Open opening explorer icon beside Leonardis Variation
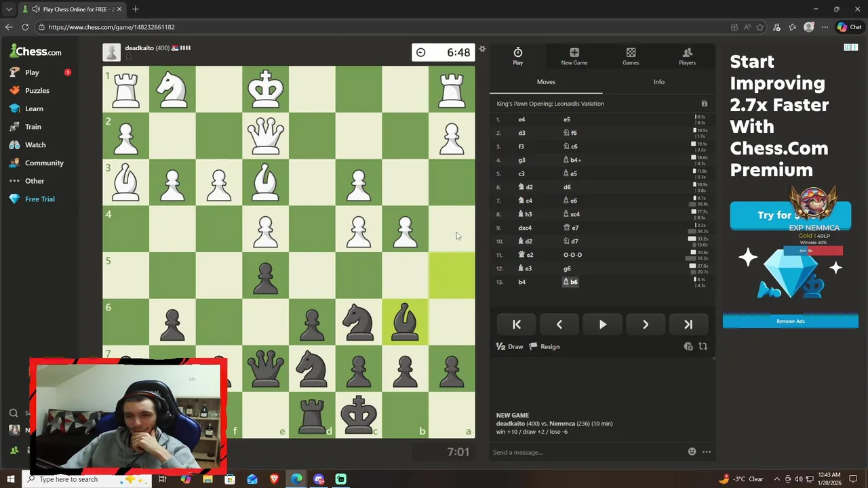Viewport: 868px width, 488px height. [x=704, y=104]
